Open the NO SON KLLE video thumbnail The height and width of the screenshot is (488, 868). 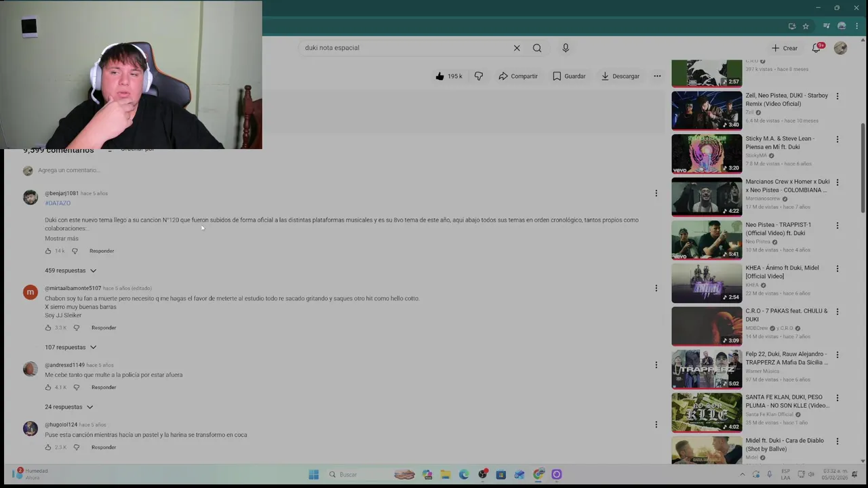click(707, 412)
